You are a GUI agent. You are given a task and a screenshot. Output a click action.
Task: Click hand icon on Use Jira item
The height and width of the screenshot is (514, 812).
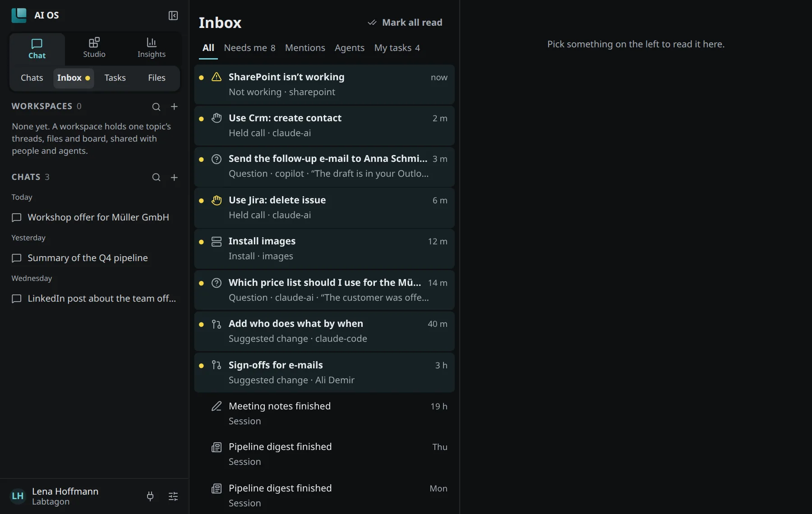(217, 200)
